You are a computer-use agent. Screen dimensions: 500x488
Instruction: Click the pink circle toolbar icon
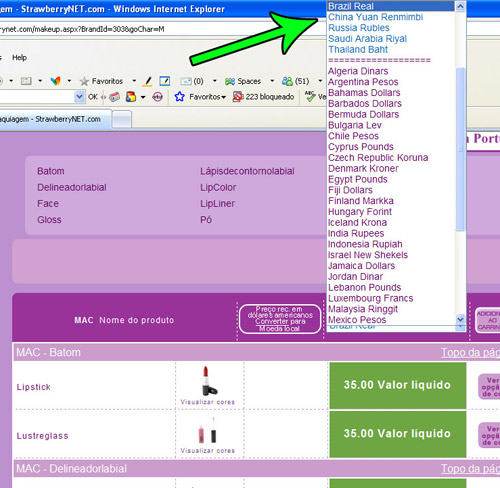(157, 97)
